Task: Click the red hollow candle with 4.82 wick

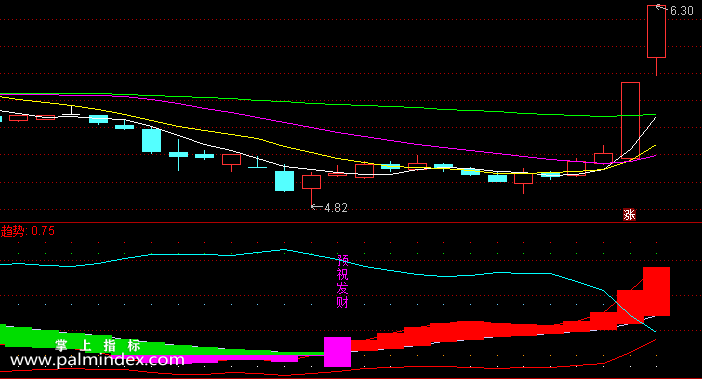Action: 311,182
